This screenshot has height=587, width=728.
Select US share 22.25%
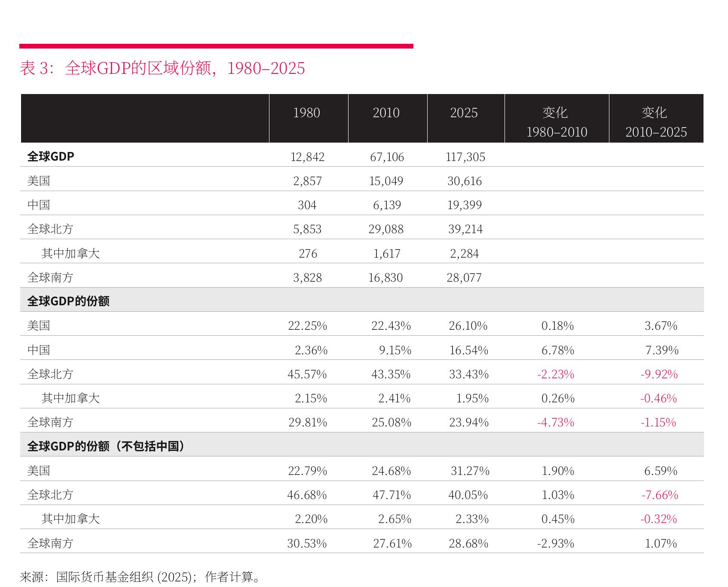[x=308, y=326]
